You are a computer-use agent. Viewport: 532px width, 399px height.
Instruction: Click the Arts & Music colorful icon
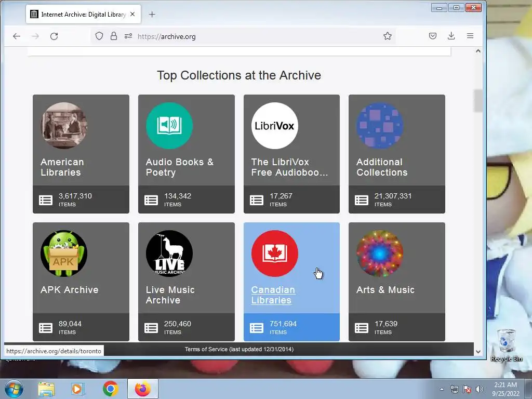[380, 254]
